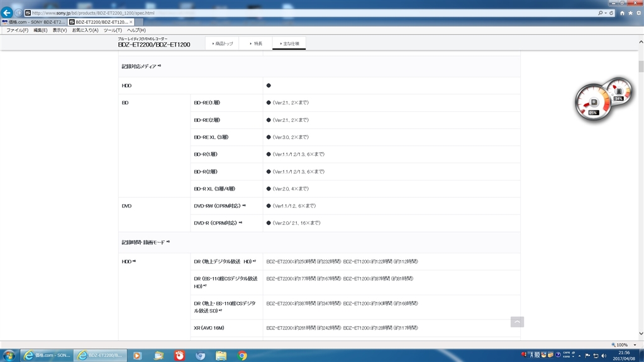The width and height of the screenshot is (644, 362).
Task: Expand the address bar search dropdown arrow
Action: pos(606,13)
